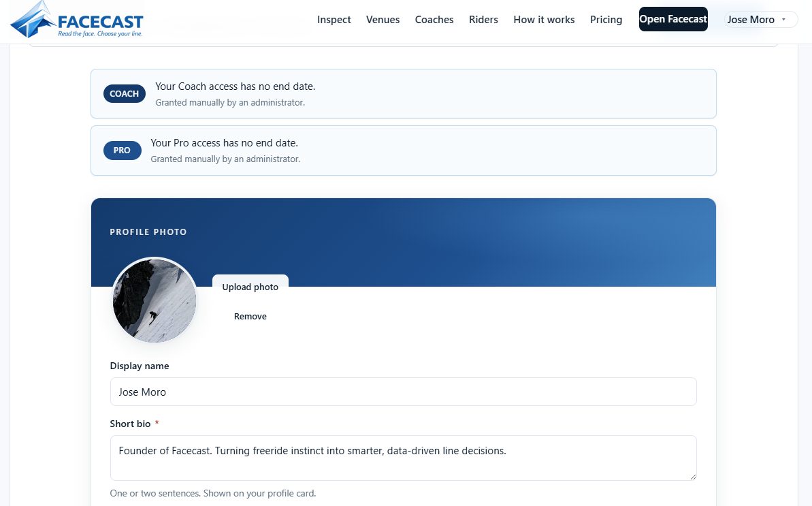812x506 pixels.
Task: Remove the current profile photo
Action: point(250,317)
